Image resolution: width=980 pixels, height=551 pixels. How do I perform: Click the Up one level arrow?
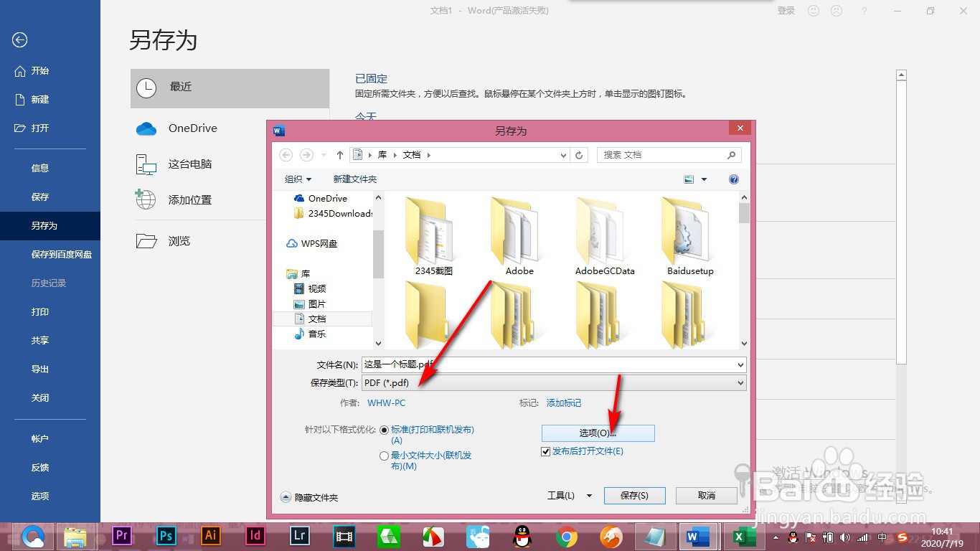[340, 155]
